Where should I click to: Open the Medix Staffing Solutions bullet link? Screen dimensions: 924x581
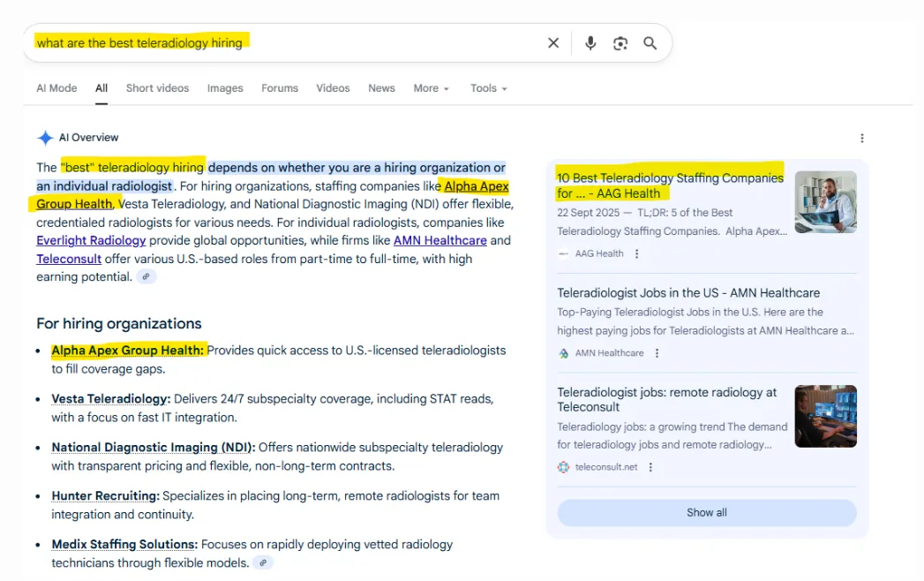pyautogui.click(x=124, y=545)
